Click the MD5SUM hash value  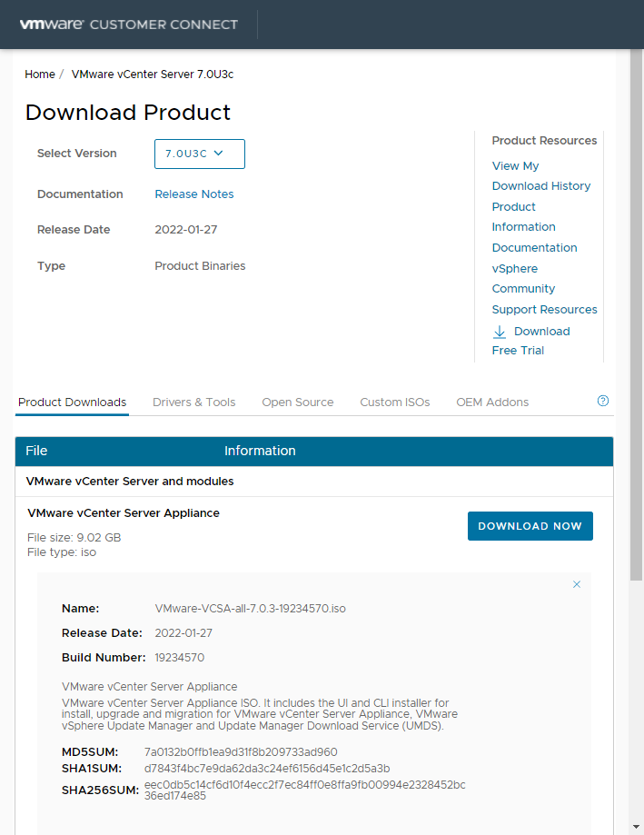pos(241,752)
